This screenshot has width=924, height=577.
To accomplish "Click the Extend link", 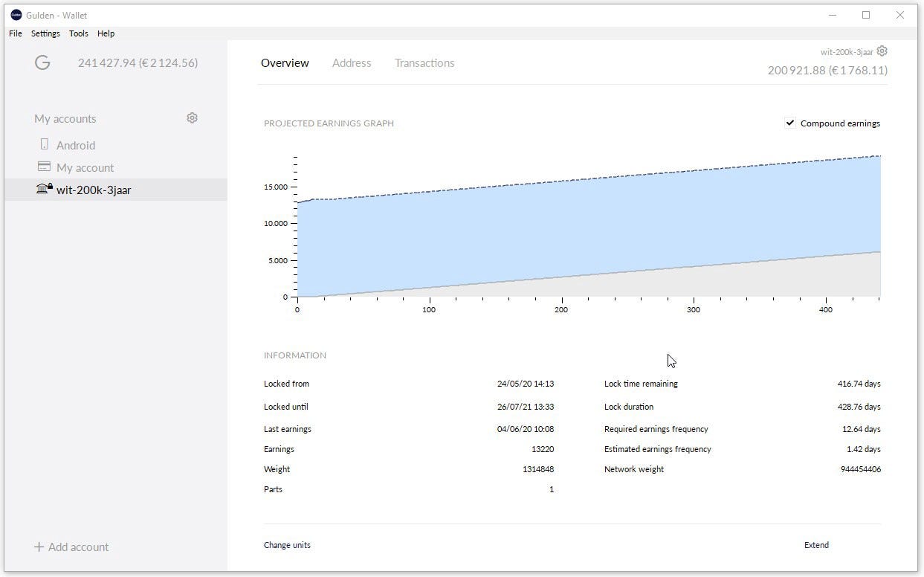I will (816, 544).
